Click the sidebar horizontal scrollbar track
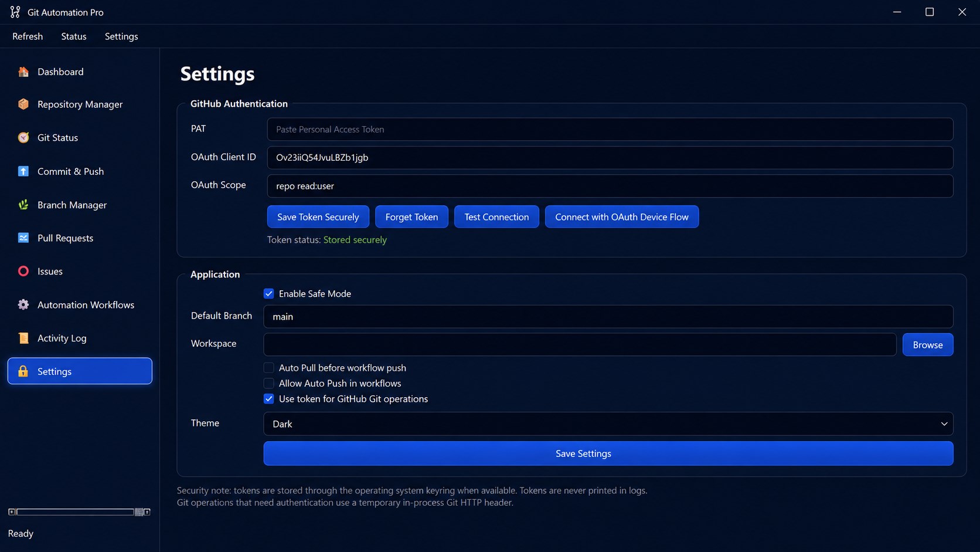 pos(75,512)
